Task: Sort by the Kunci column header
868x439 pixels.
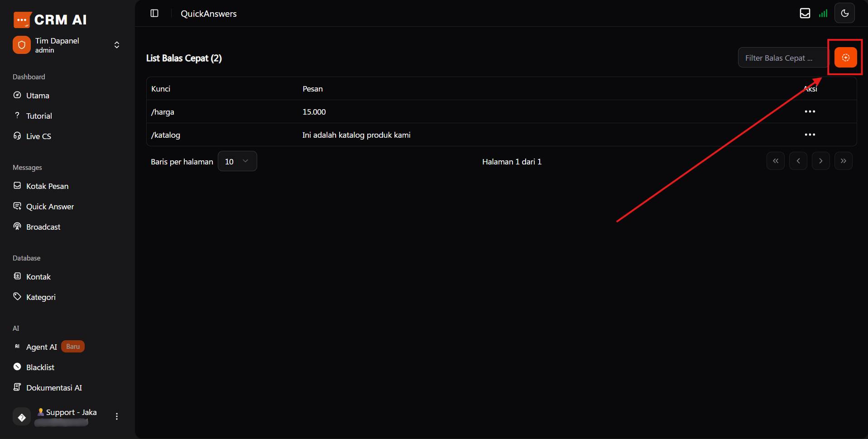Action: coord(161,89)
